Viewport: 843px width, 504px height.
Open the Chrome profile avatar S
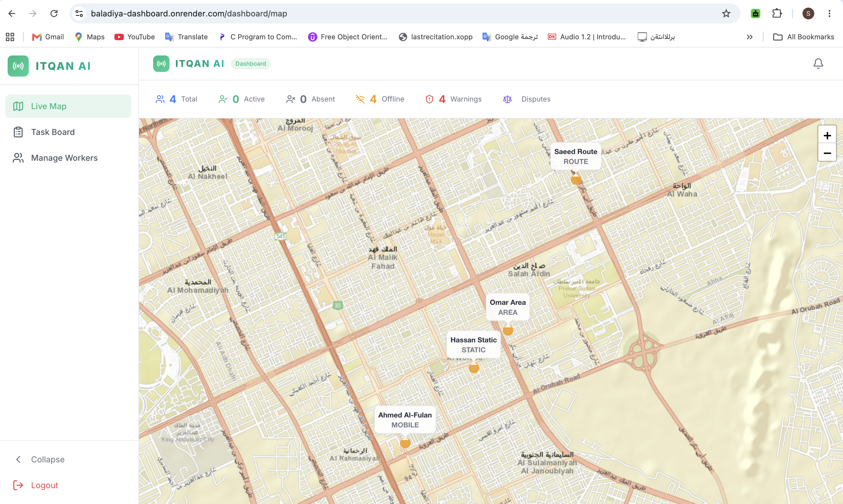pos(808,13)
